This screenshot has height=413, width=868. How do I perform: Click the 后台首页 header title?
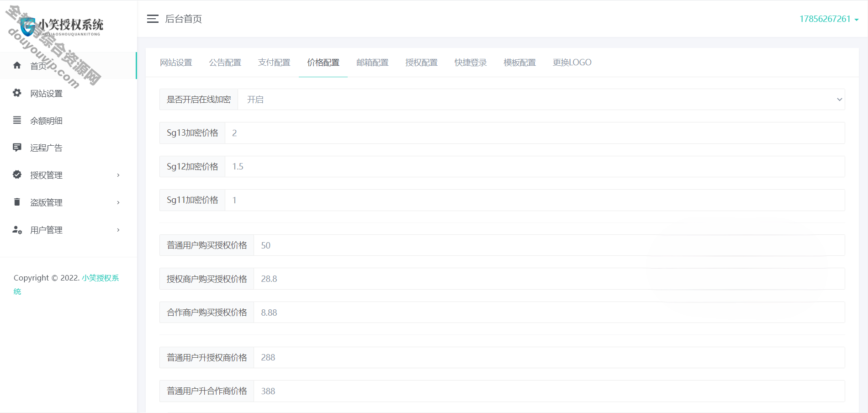183,19
